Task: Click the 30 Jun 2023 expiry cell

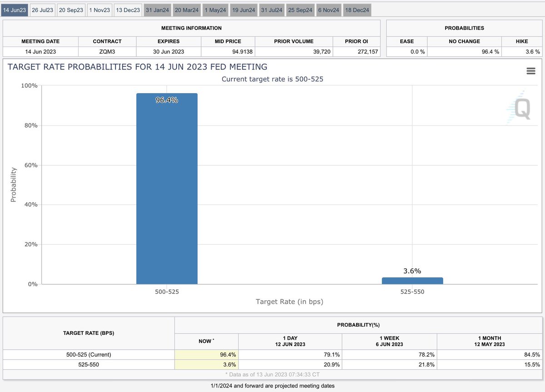Action: click(168, 52)
